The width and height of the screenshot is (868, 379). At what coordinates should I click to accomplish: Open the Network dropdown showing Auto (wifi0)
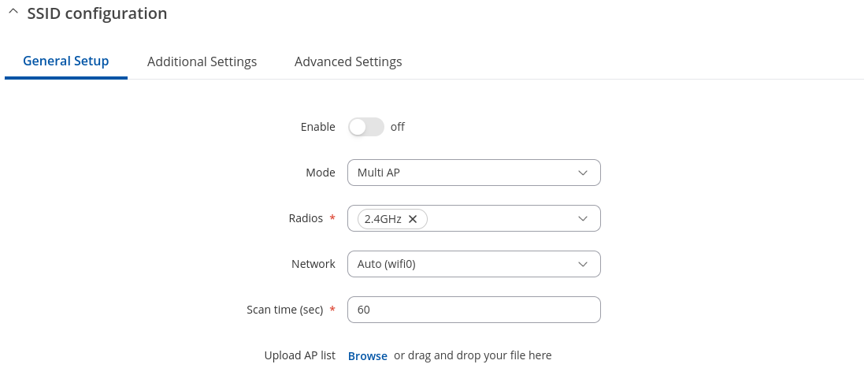[x=465, y=264]
